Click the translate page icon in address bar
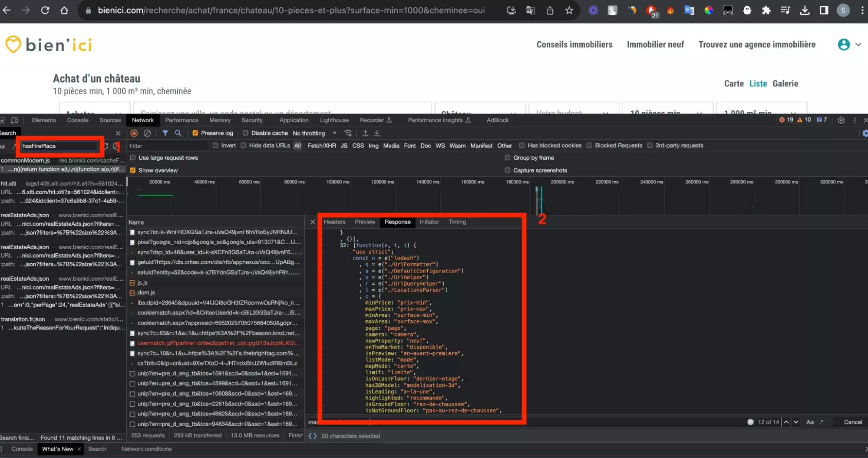This screenshot has height=458, width=868. click(x=530, y=10)
